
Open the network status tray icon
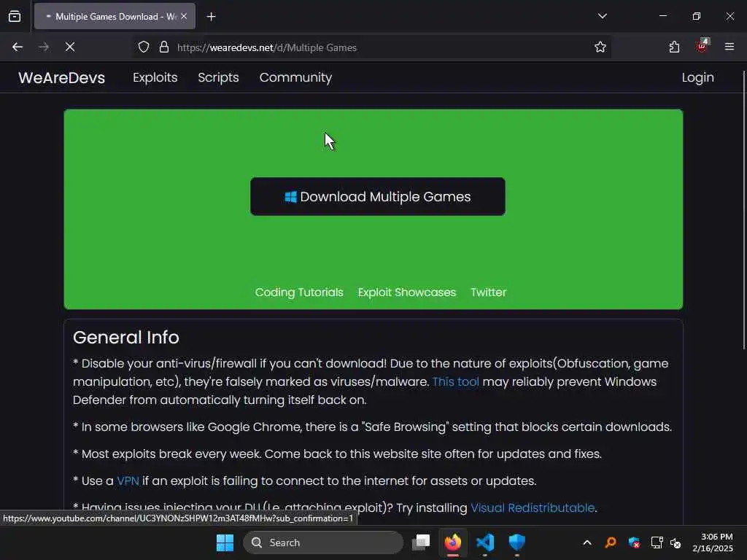click(x=657, y=542)
